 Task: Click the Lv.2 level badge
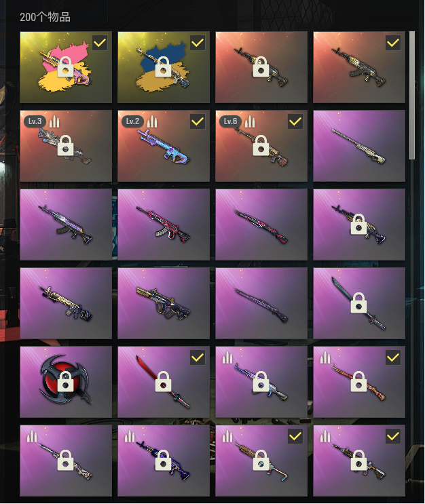coord(132,121)
